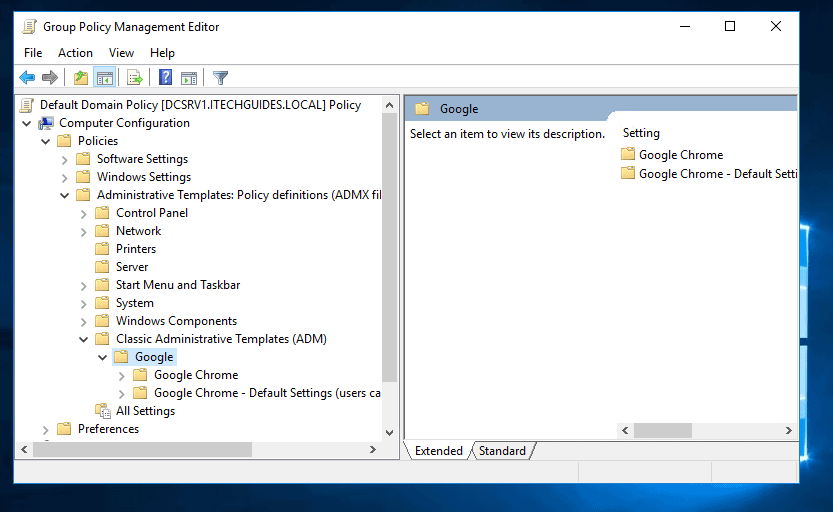Image resolution: width=833 pixels, height=512 pixels.
Task: Toggle the Show/Hide Action Pane icon
Action: tap(189, 78)
